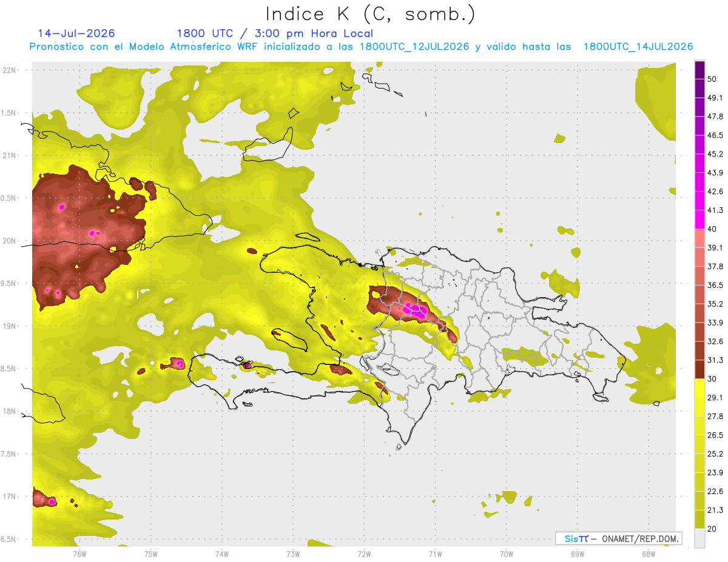Click the '30' legend value
The image size is (728, 562).
pos(712,379)
